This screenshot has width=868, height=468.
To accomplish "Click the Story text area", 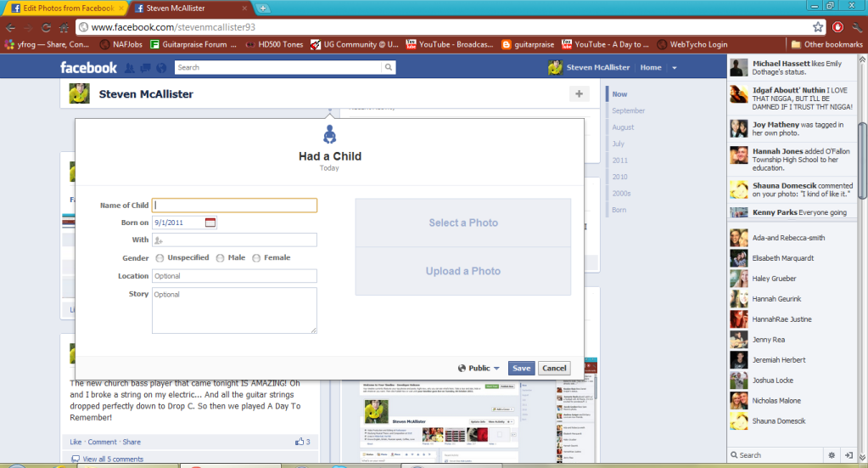I will pos(234,310).
